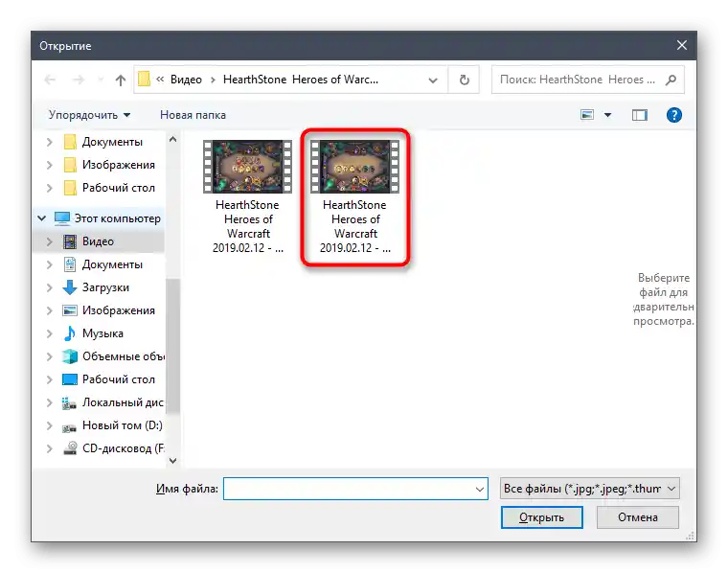Go forward with the right arrow button
Viewport: 728px width, 573px height.
pyautogui.click(x=78, y=80)
